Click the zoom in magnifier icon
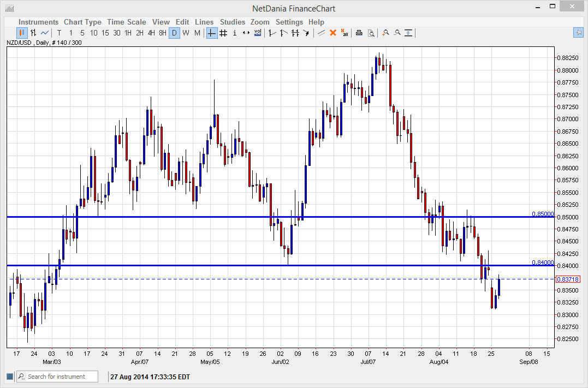 [385, 33]
